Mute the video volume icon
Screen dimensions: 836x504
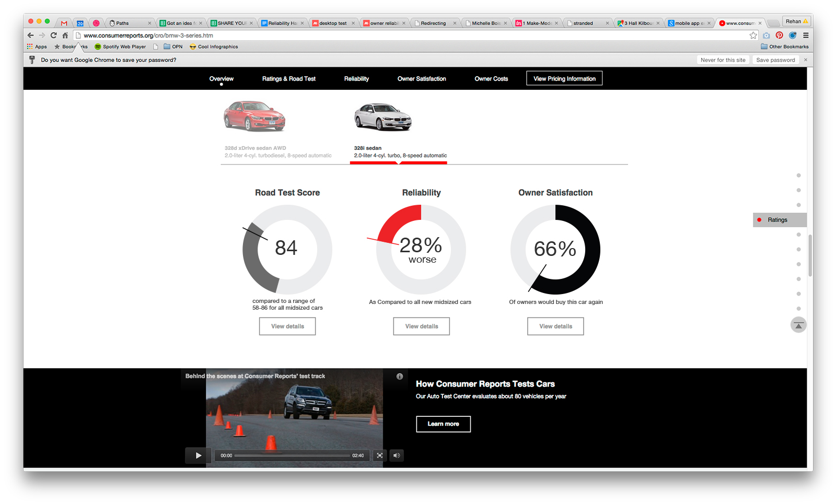(x=397, y=455)
